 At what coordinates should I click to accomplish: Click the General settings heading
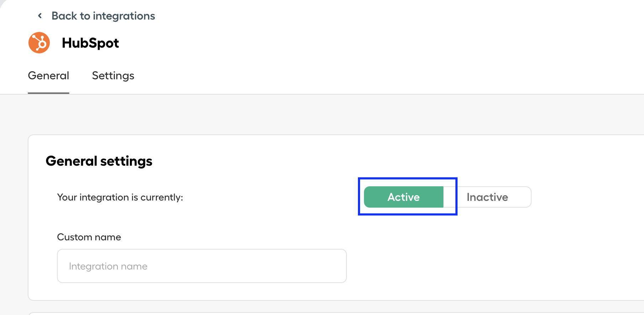pyautogui.click(x=99, y=161)
